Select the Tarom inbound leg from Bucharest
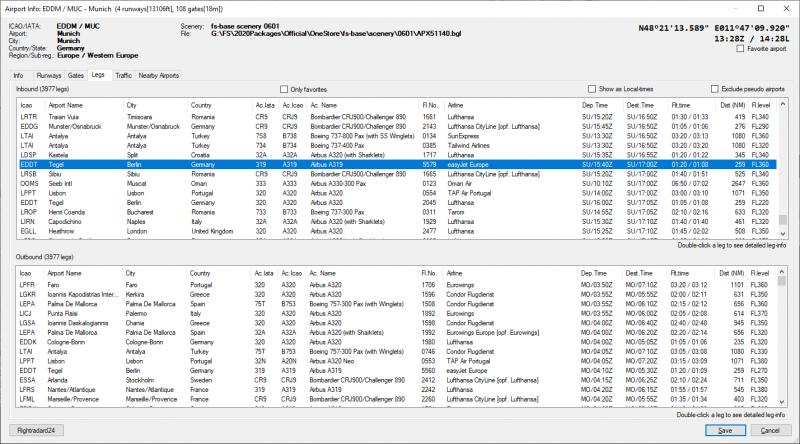Image resolution: width=800 pixels, height=444 pixels. 300,212
